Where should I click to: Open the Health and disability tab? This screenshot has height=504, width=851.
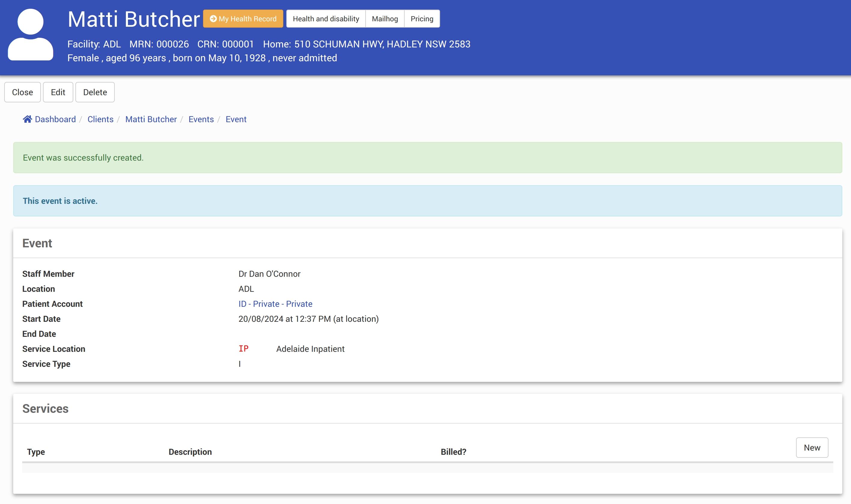(326, 19)
